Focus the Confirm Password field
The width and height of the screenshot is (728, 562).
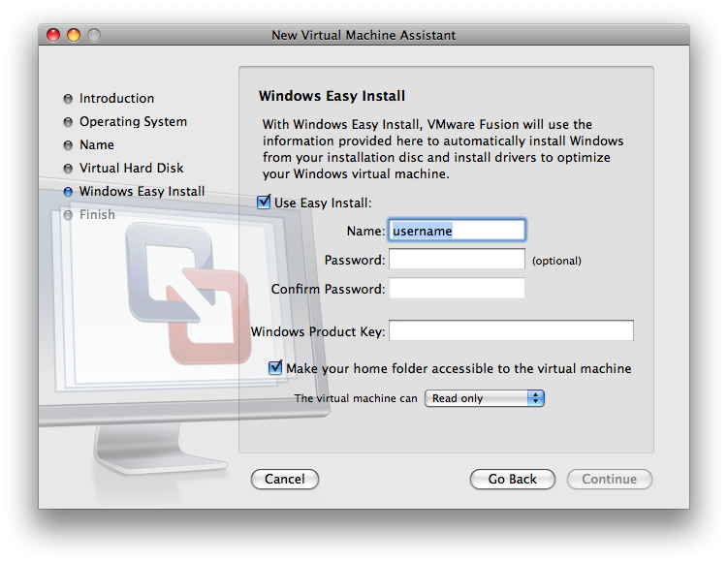click(x=457, y=288)
